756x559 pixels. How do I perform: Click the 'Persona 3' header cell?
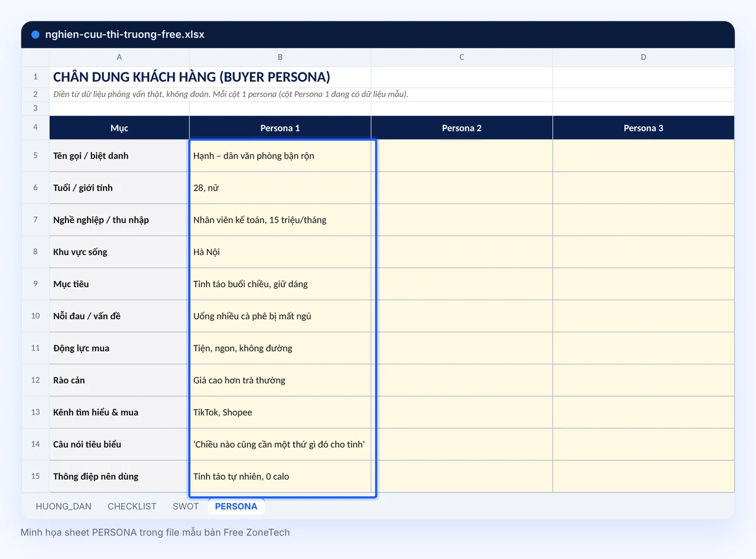(x=643, y=128)
